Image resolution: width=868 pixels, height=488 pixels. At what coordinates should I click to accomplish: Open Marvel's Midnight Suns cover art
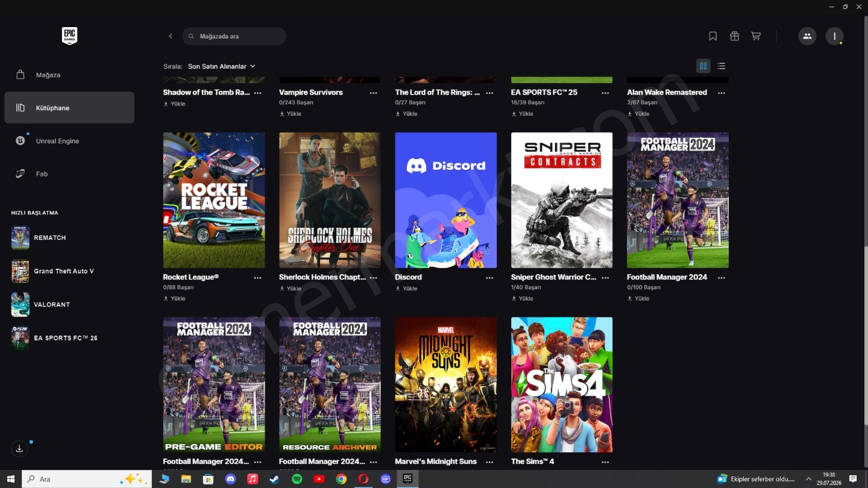point(446,385)
